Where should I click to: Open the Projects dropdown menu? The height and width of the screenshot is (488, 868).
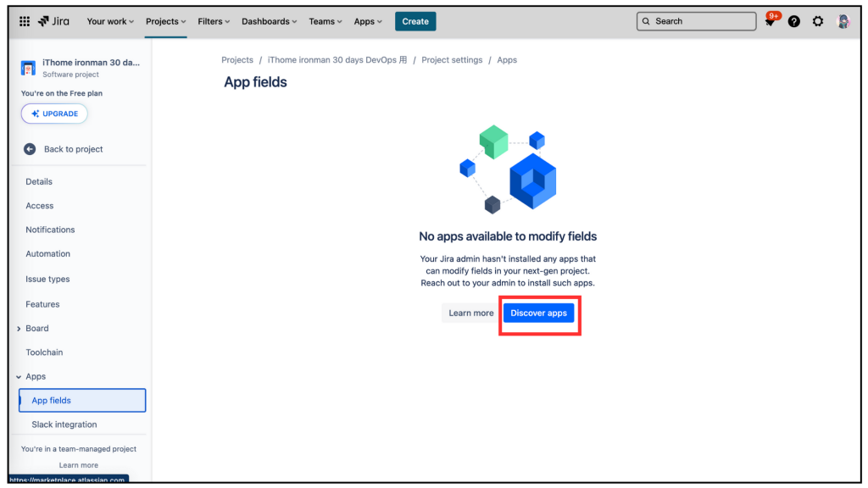tap(165, 21)
